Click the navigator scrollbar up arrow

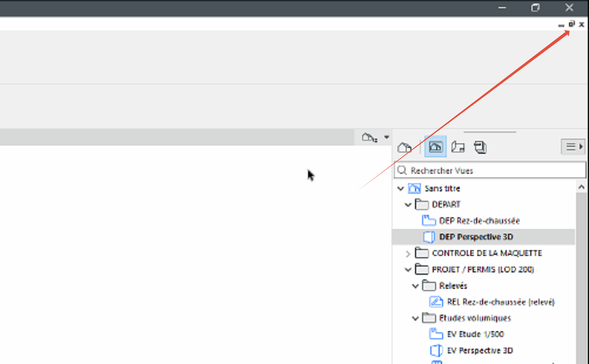tap(581, 187)
